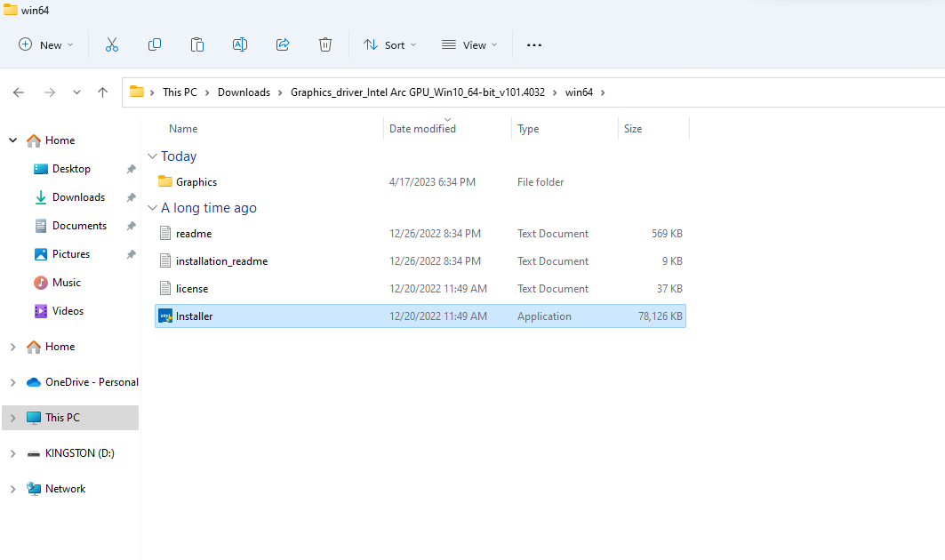Screen dimensions: 945x560
Task: Open Home at top of sidebar
Action: 60,140
